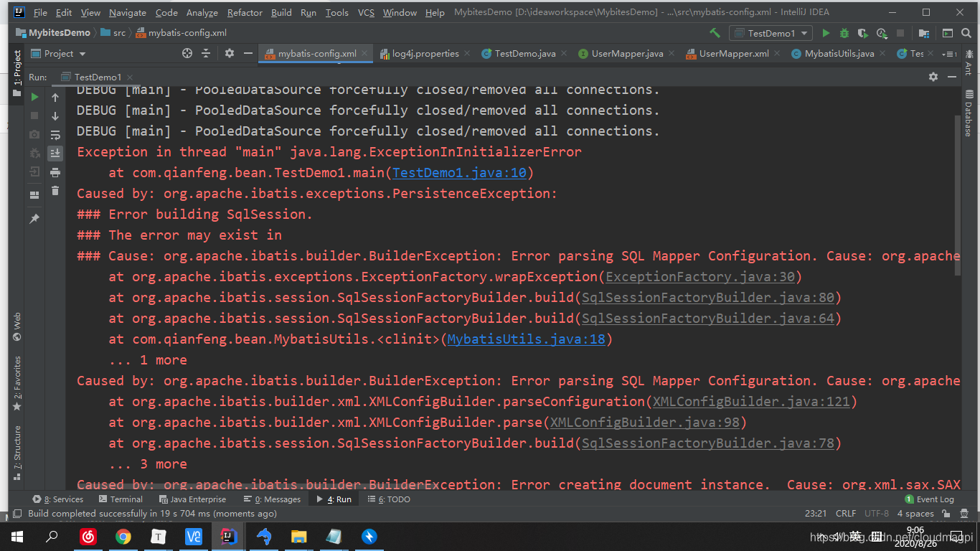Click the Restore Layout icon in Run panel
This screenshot has width=980, height=551.
[34, 195]
